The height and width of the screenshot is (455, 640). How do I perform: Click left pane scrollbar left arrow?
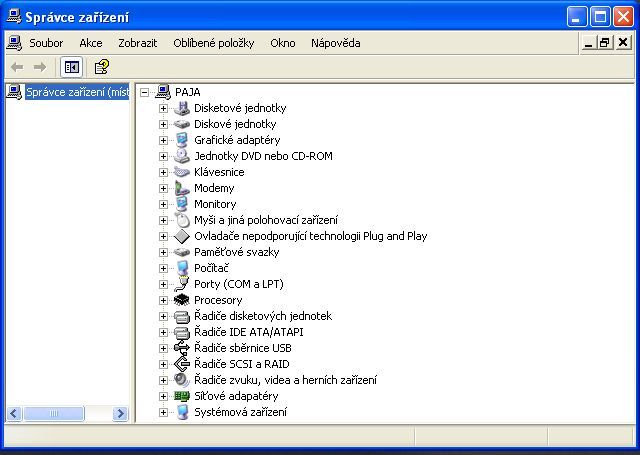click(14, 413)
